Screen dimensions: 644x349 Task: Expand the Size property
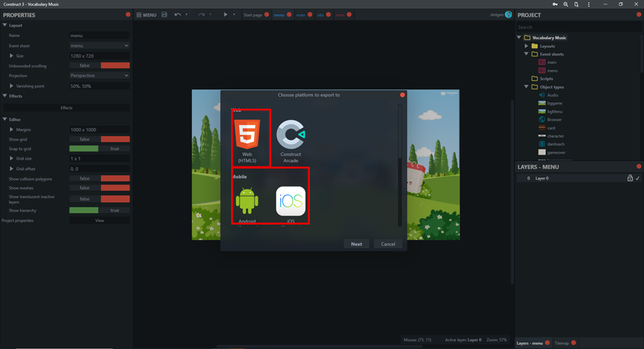tap(11, 56)
